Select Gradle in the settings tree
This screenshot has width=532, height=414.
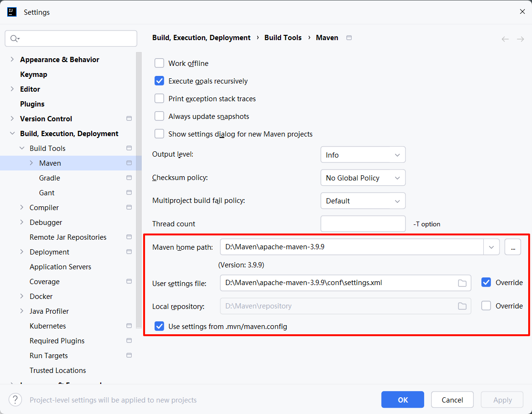(50, 178)
